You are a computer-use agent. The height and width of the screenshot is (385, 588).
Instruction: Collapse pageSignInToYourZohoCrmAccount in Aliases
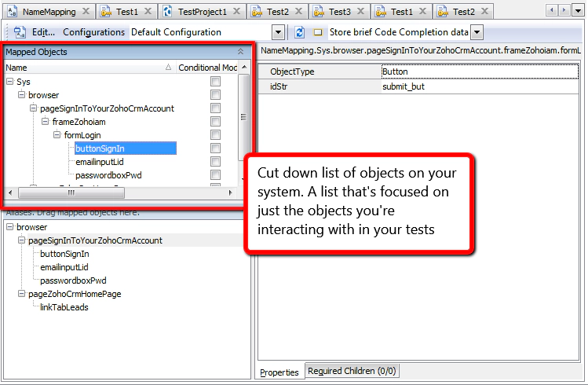[22, 240]
